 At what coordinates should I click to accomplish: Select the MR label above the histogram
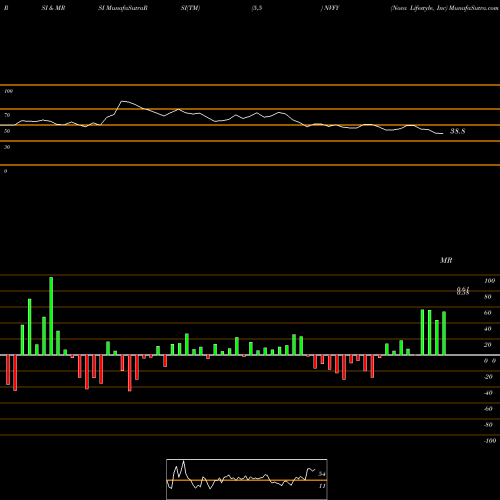[446, 260]
